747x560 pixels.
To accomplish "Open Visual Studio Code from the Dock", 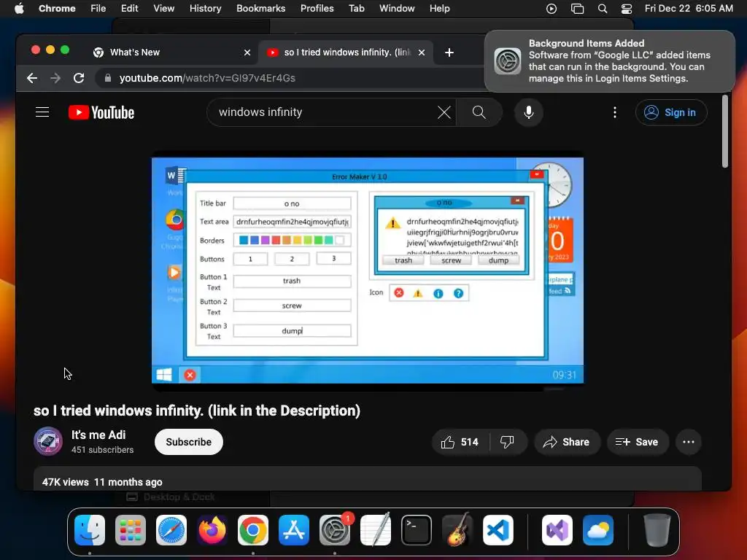I will (498, 530).
